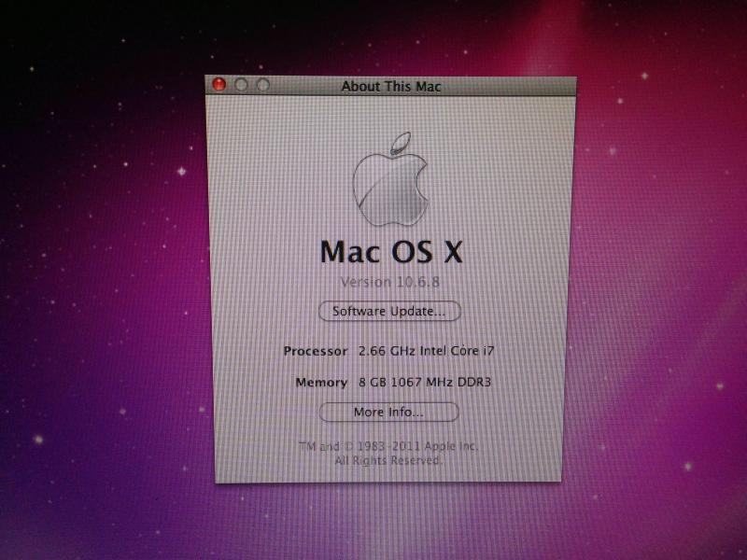Image resolution: width=747 pixels, height=560 pixels.
Task: Click the zoom button in the title bar
Action: 263,85
